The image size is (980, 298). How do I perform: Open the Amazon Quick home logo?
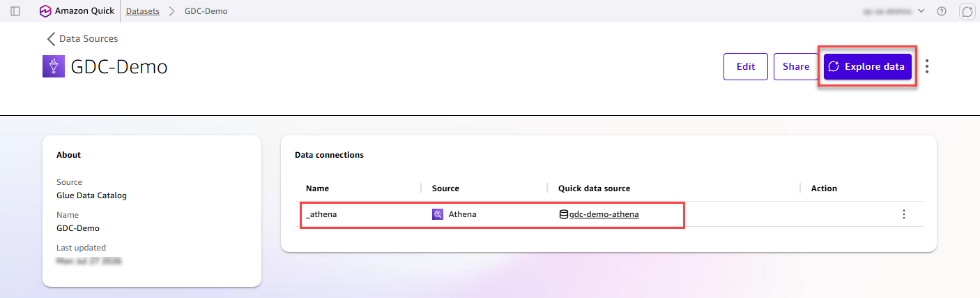point(77,11)
